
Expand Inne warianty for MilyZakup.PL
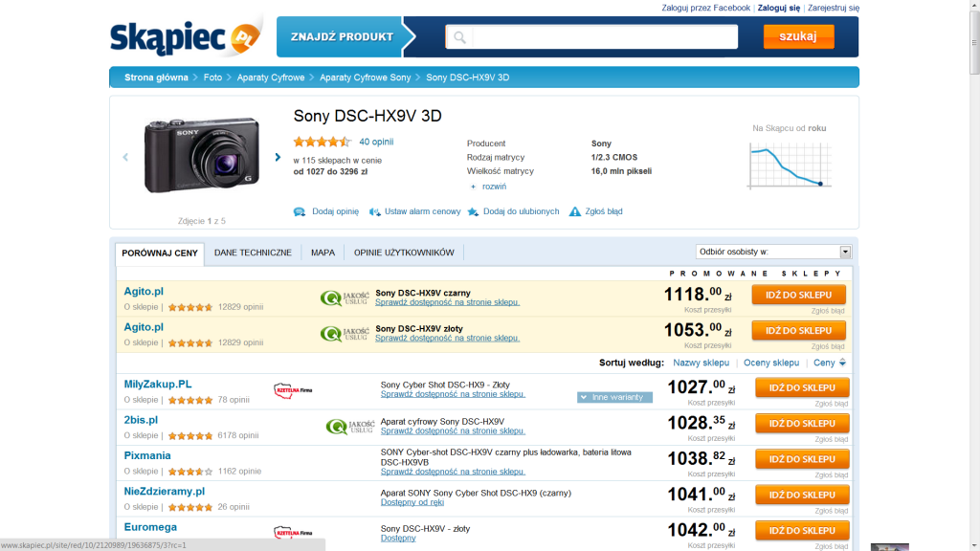(x=615, y=397)
